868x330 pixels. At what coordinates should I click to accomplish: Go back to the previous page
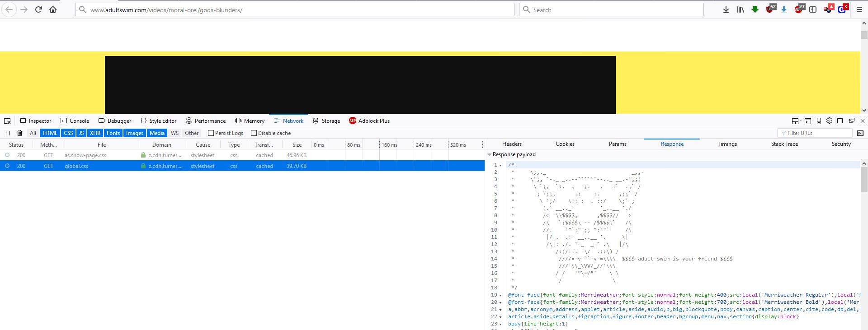9,9
